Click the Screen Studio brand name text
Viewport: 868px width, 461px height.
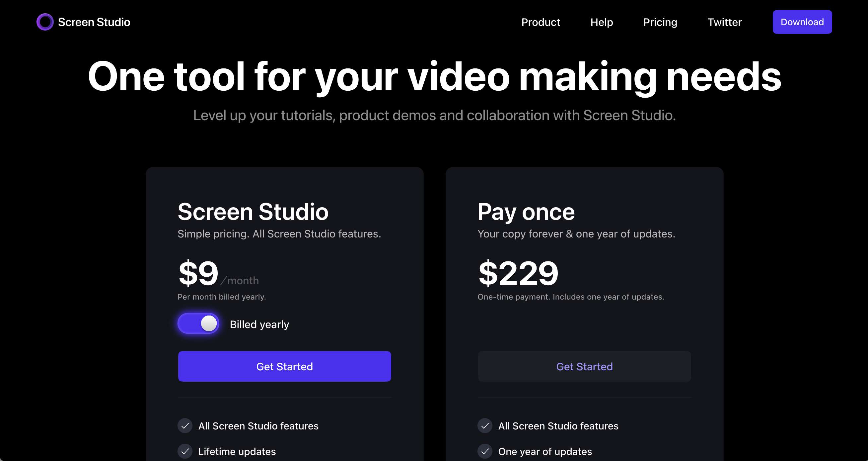click(94, 22)
